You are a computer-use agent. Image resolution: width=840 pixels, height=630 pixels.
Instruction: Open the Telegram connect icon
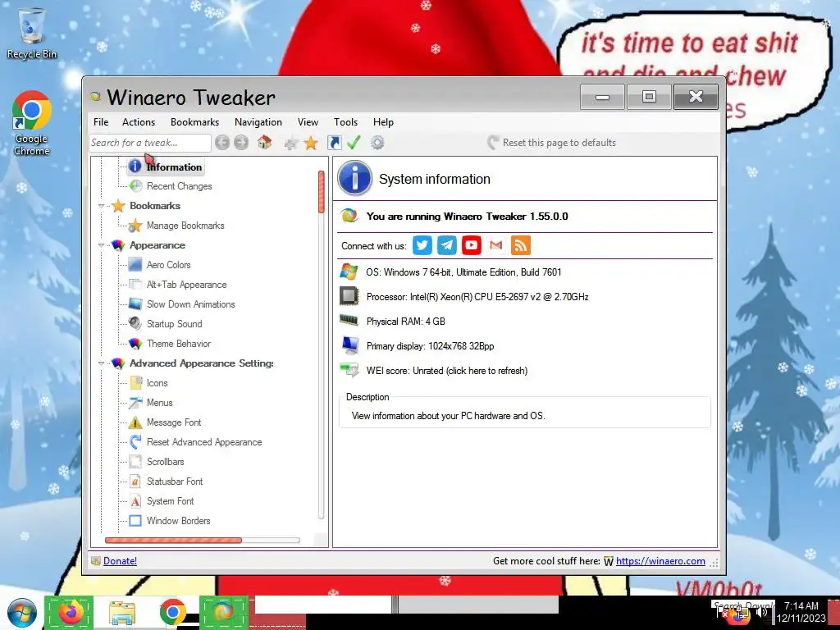(x=447, y=245)
